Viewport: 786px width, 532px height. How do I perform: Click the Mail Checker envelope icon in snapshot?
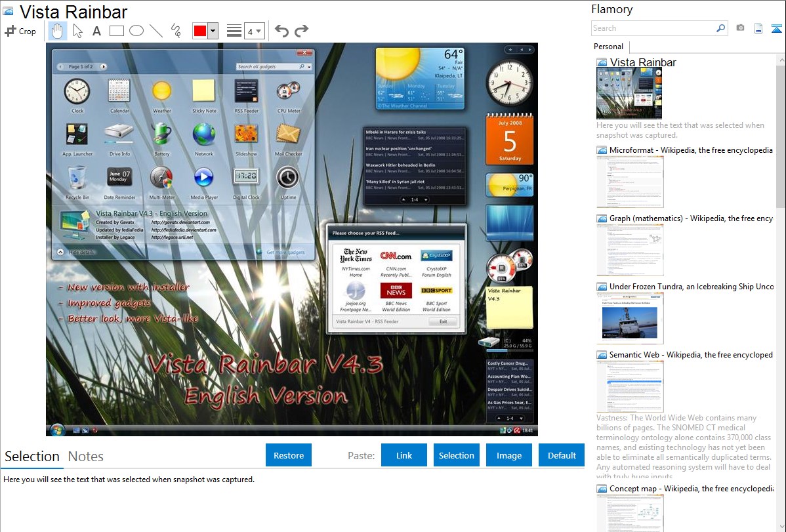[288, 134]
